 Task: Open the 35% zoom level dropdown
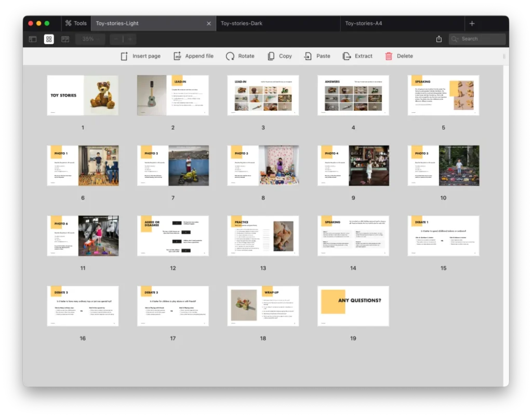pos(89,39)
